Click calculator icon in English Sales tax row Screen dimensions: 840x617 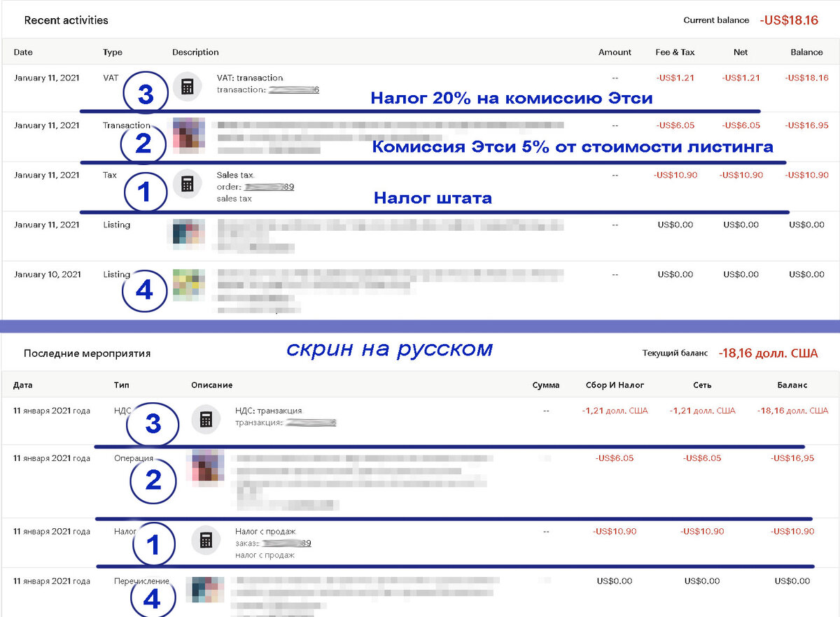tap(187, 184)
